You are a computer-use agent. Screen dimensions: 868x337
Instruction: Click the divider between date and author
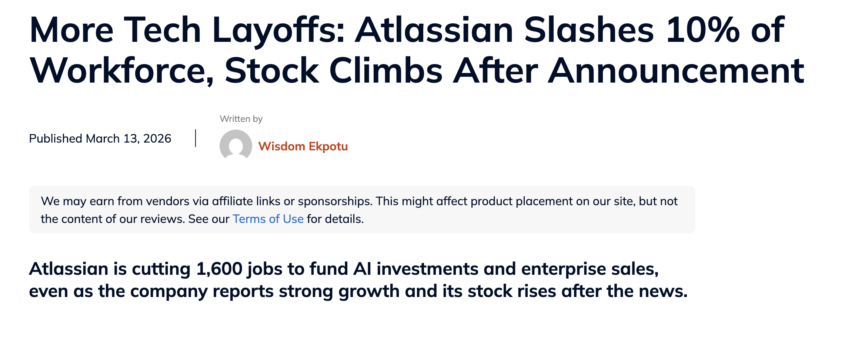pos(196,138)
